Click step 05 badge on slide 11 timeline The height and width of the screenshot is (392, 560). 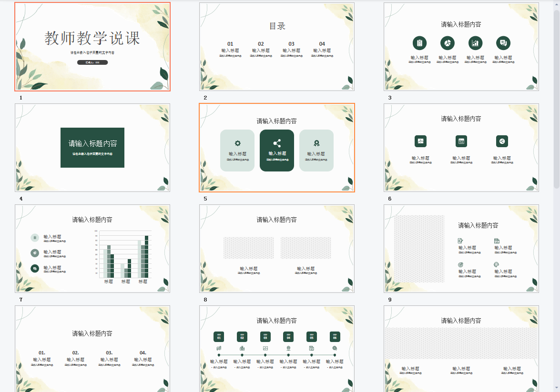pyautogui.click(x=312, y=337)
